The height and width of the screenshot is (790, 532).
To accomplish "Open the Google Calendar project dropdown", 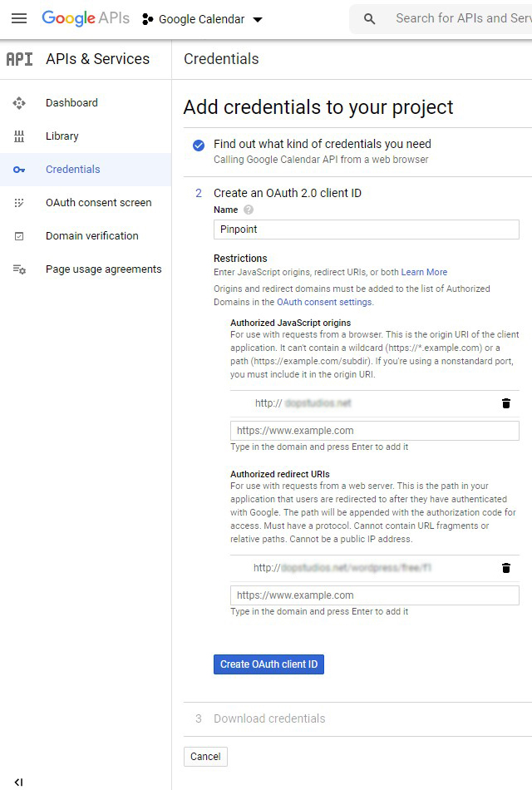I will (202, 19).
